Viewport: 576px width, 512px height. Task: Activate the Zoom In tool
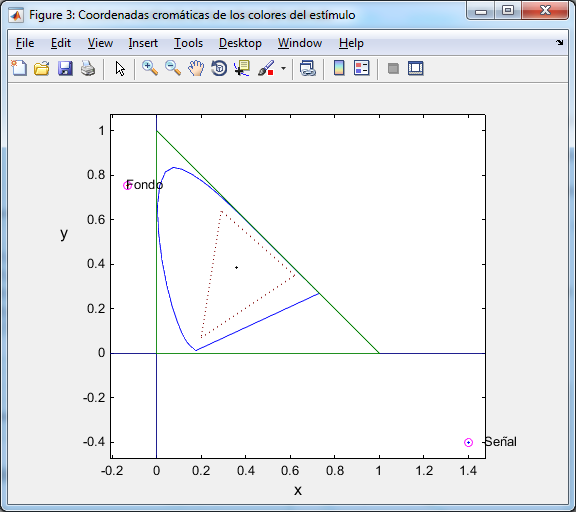click(150, 68)
